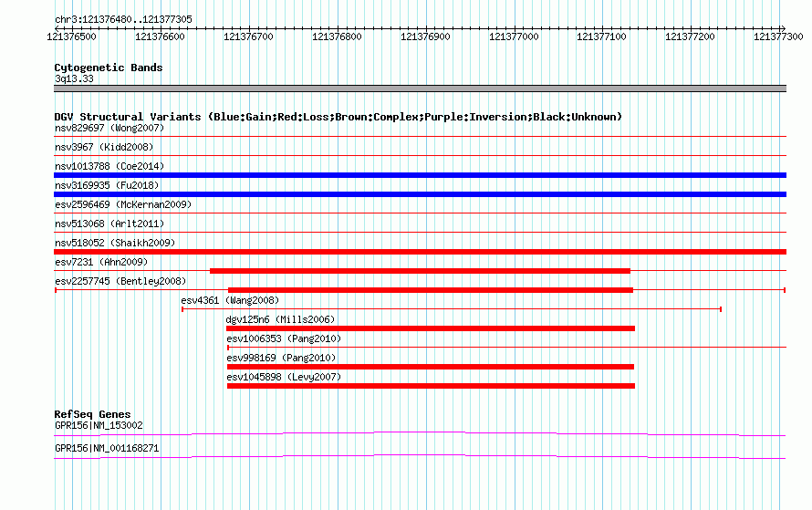
Task: Click ruler position 121376700
Action: 248,36
